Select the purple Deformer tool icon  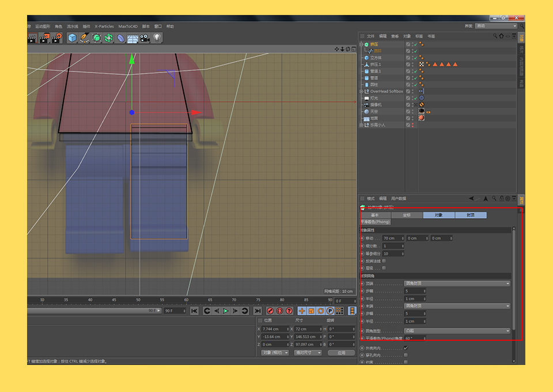coord(120,38)
